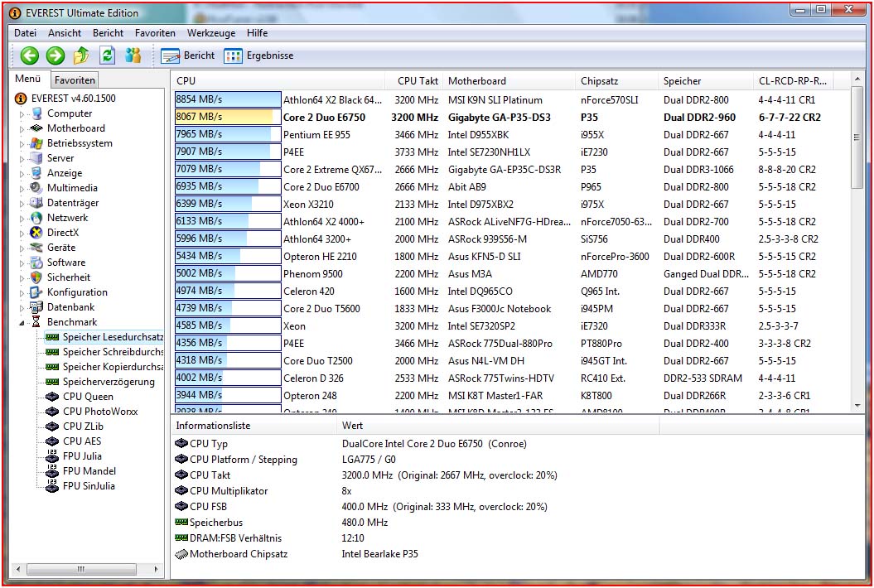Select the Motherboard tree icon
Image resolution: width=874 pixels, height=588 pixels.
(x=36, y=128)
